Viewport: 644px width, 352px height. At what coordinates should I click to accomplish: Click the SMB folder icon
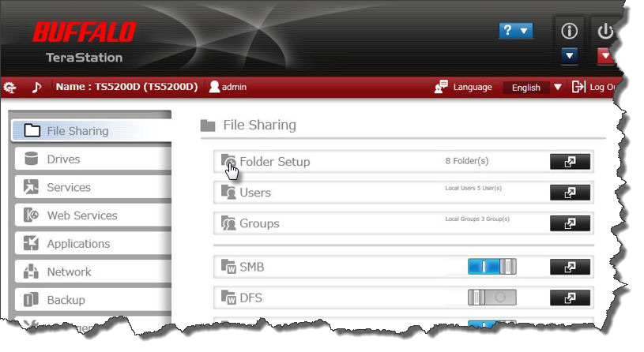tap(228, 266)
